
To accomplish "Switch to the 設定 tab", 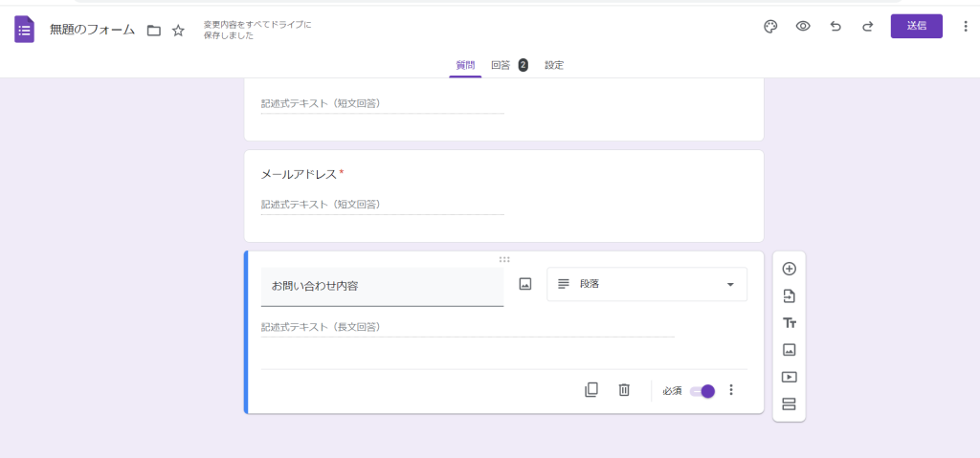I will tap(554, 65).
